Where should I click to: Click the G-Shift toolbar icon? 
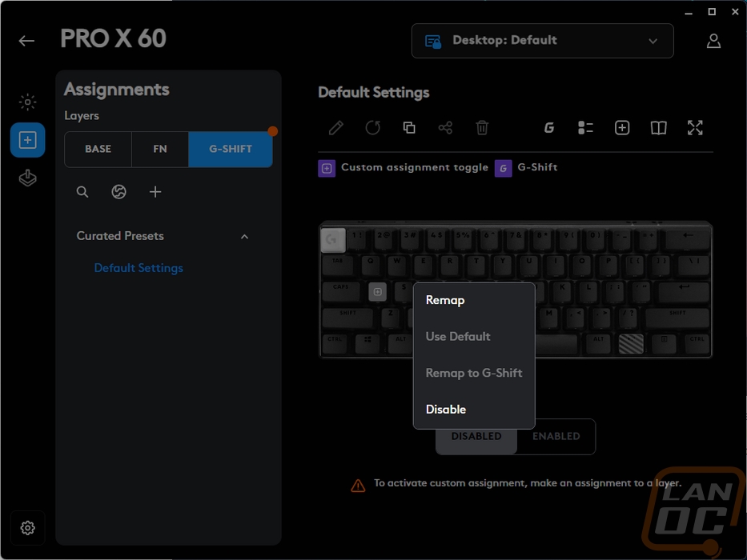tap(549, 128)
